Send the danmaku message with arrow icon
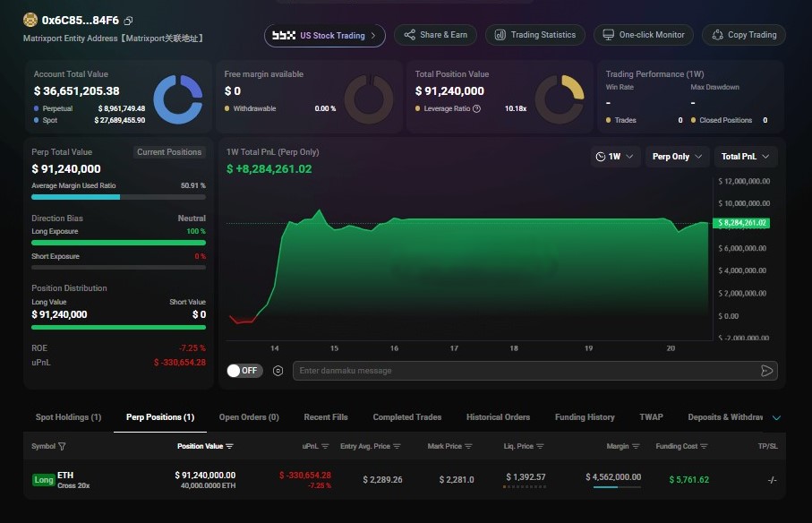The height and width of the screenshot is (523, 812). (766, 371)
